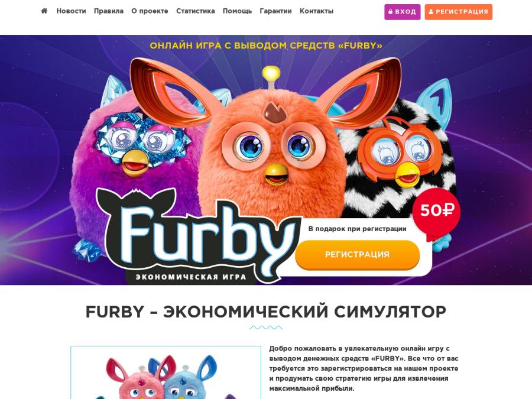
Task: Open the Новости menu item
Action: coord(72,11)
